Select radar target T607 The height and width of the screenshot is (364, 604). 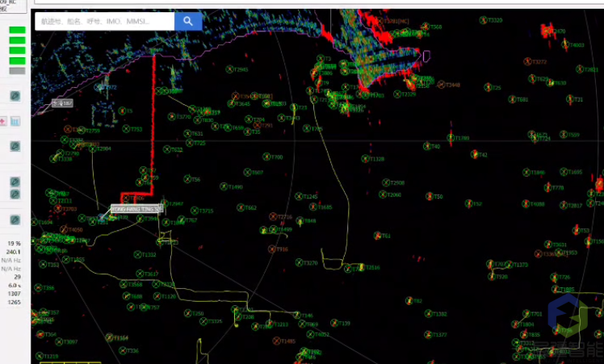pos(247,172)
